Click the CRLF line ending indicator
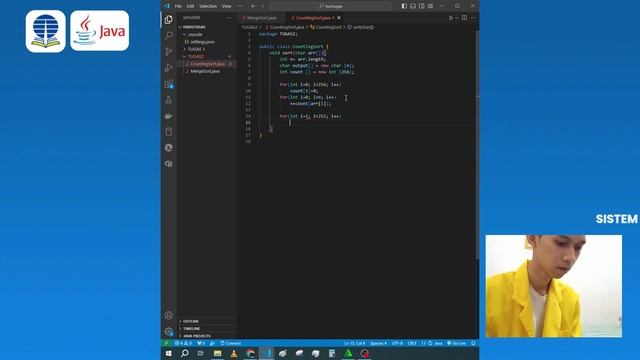 (x=412, y=343)
